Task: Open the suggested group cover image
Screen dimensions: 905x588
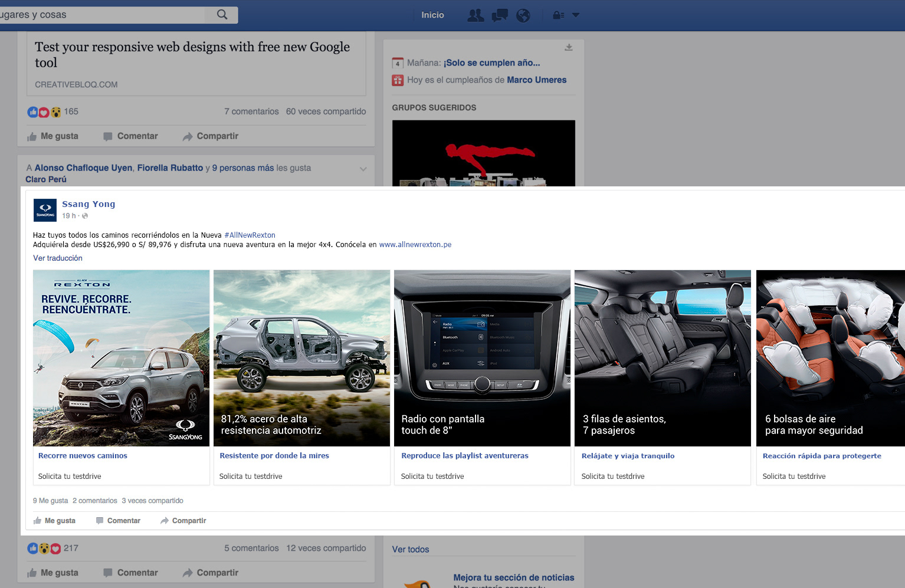Action: pyautogui.click(x=484, y=153)
